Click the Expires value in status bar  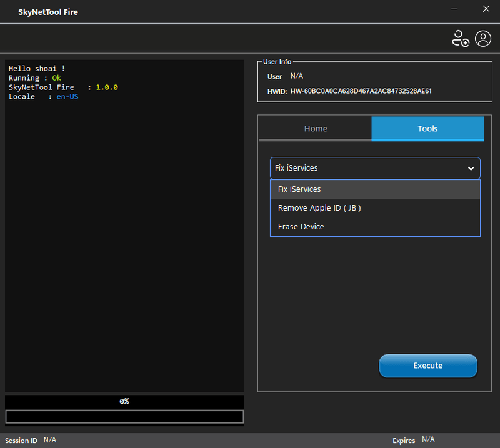428,440
